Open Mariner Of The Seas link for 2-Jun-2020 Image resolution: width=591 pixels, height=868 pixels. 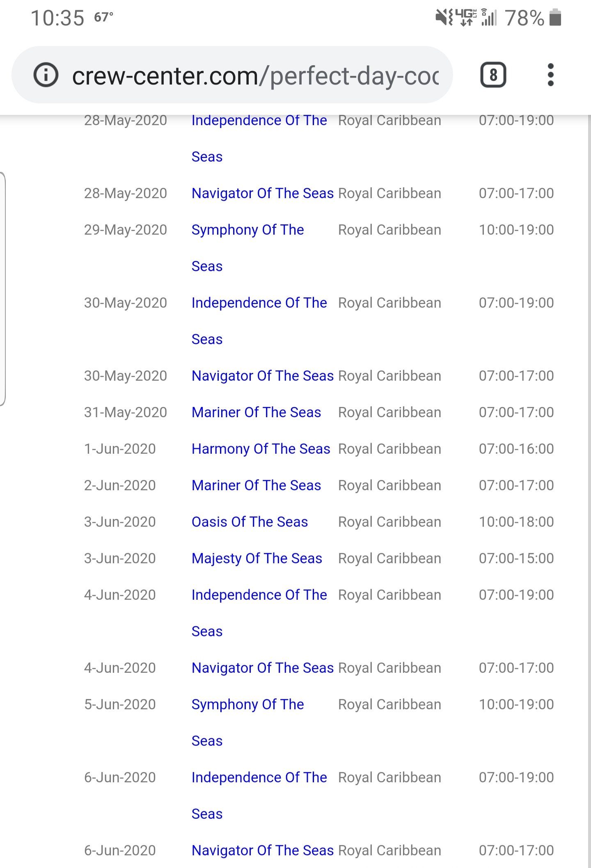256,485
